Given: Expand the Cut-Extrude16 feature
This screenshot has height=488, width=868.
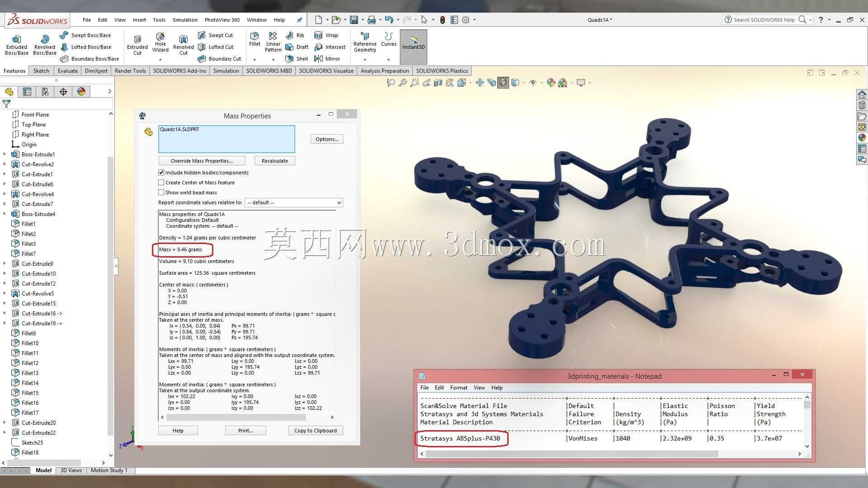Looking at the screenshot, I should point(5,314).
